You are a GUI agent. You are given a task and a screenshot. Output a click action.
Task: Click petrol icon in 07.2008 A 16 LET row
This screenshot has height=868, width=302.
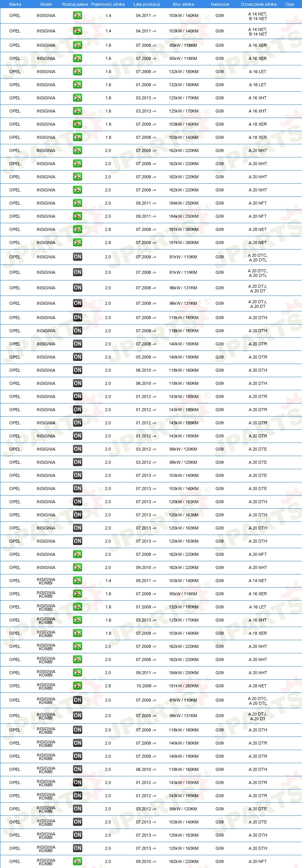click(x=77, y=72)
